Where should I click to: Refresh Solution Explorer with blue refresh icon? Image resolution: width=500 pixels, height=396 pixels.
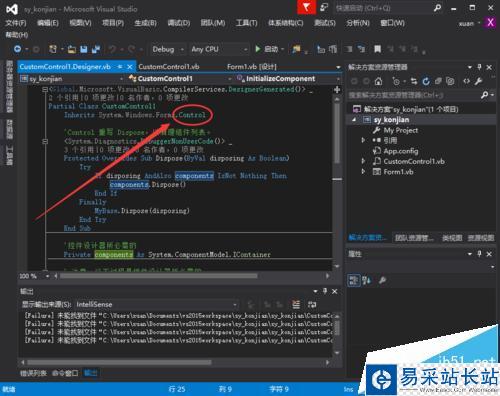pyautogui.click(x=426, y=81)
